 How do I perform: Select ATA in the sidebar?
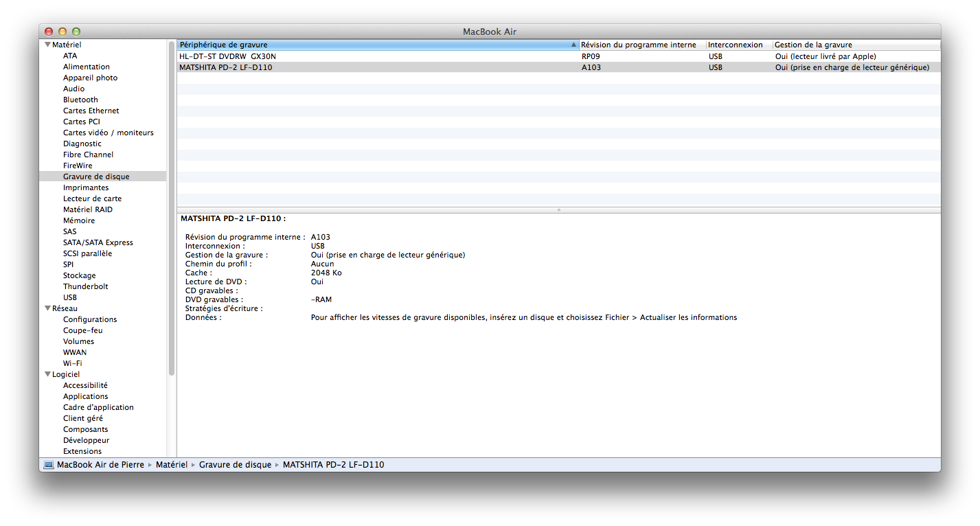tap(70, 56)
